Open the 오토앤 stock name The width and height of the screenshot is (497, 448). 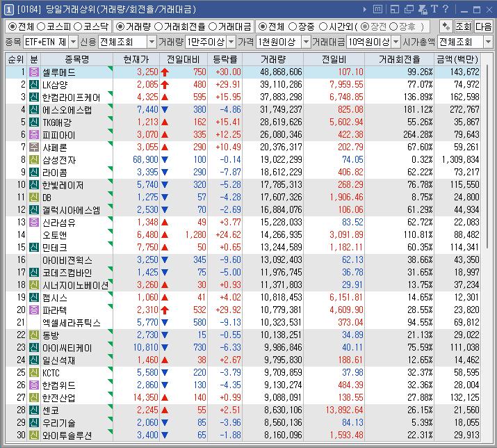click(54, 235)
